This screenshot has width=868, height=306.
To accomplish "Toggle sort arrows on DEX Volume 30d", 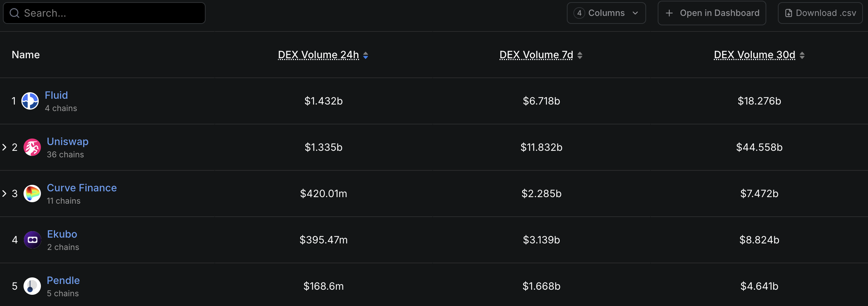I will coord(802,55).
